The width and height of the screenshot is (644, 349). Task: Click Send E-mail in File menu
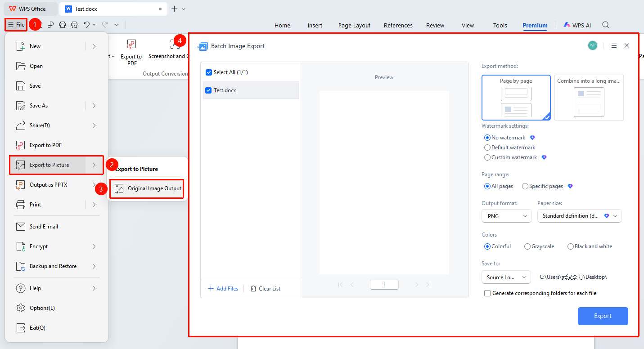[x=56, y=227]
